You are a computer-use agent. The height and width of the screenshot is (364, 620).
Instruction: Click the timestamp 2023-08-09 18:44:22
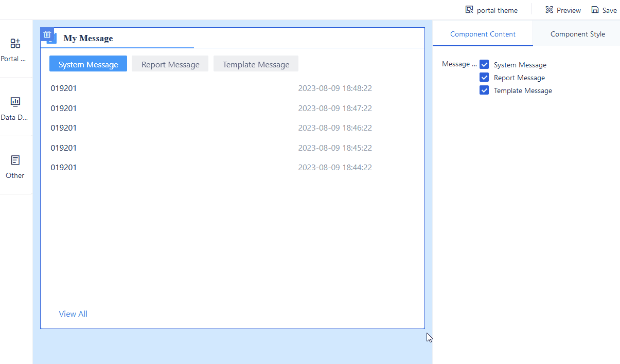335,167
